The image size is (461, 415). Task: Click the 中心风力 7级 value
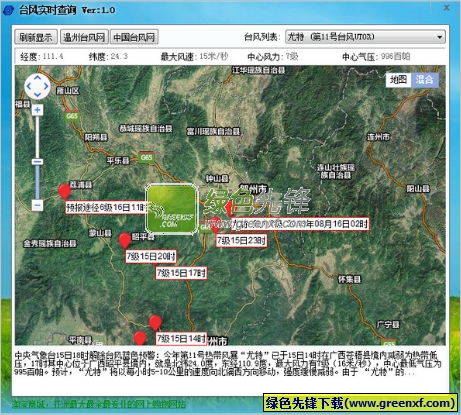click(x=292, y=56)
